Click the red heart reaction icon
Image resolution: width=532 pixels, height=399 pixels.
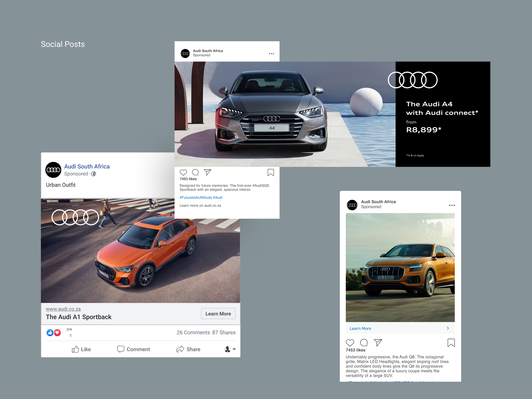pos(58,332)
